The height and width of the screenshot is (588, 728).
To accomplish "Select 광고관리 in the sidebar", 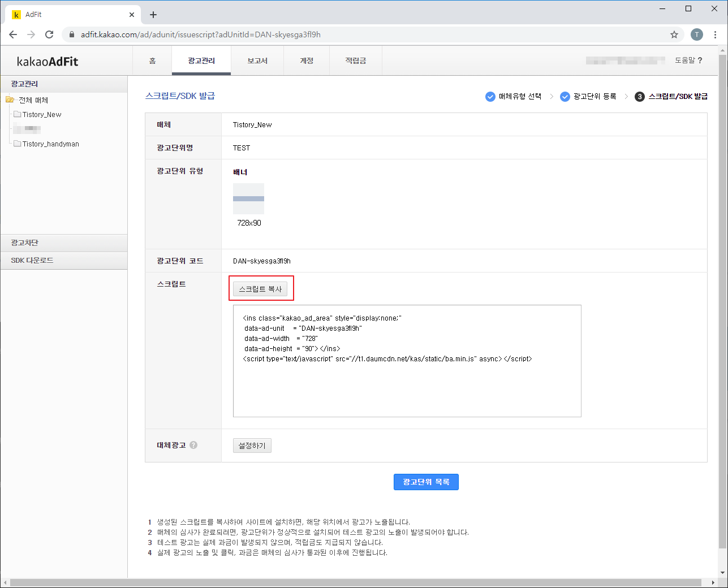I will (64, 84).
